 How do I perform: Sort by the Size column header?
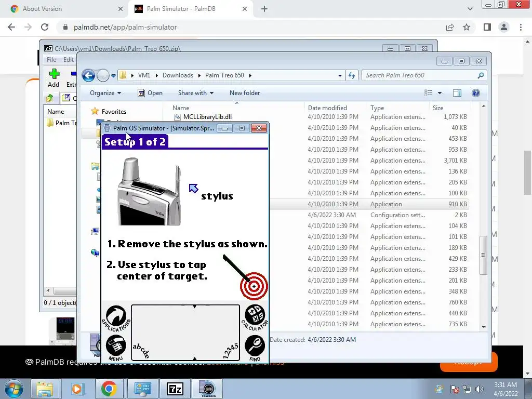pos(437,108)
